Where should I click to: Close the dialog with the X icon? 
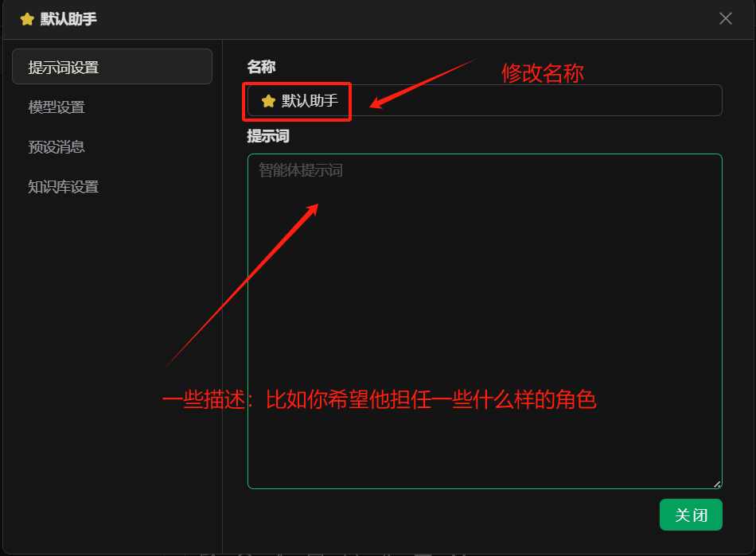click(x=725, y=18)
